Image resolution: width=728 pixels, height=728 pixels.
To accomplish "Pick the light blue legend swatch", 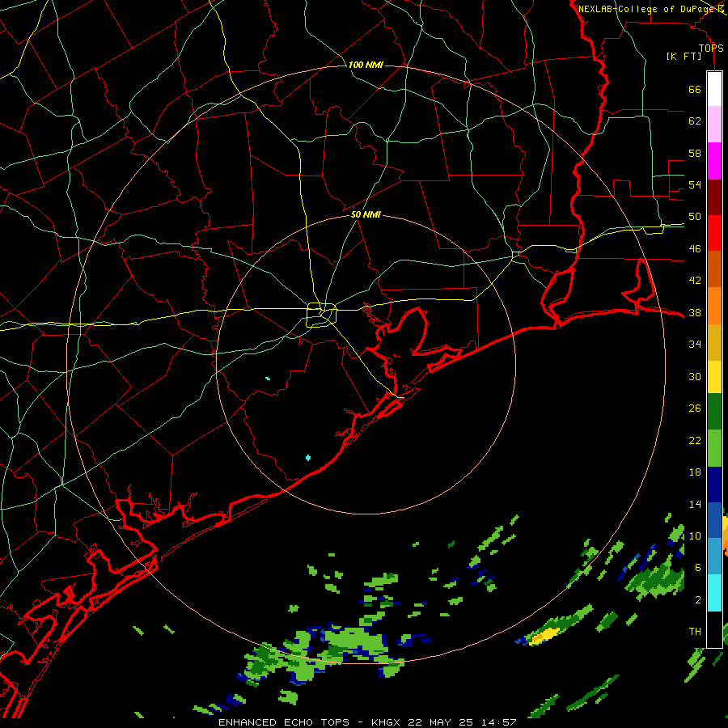I will click(x=714, y=557).
